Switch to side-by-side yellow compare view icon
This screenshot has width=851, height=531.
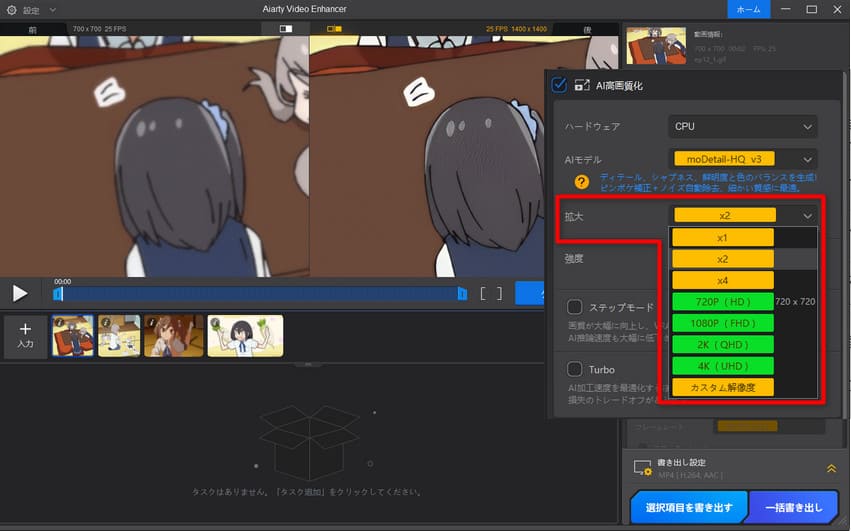(x=334, y=29)
